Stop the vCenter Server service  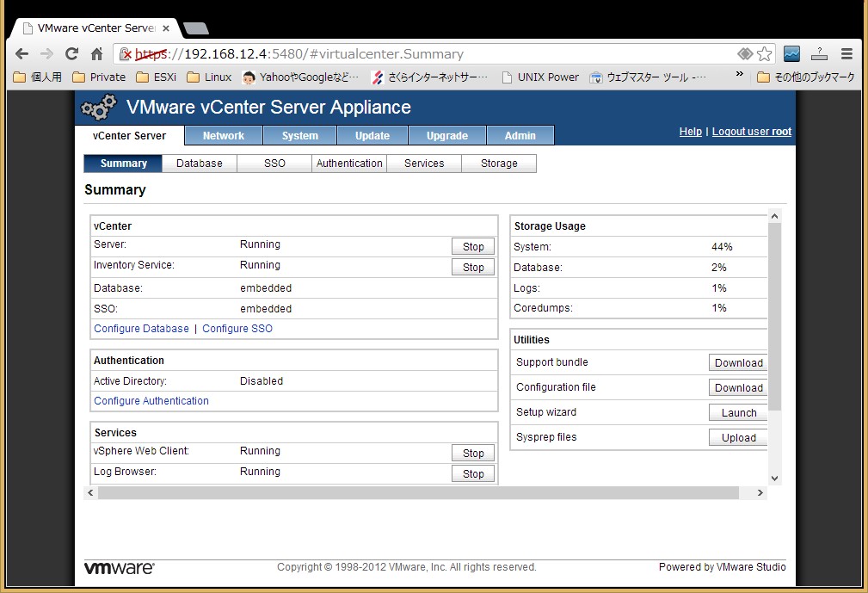[473, 246]
